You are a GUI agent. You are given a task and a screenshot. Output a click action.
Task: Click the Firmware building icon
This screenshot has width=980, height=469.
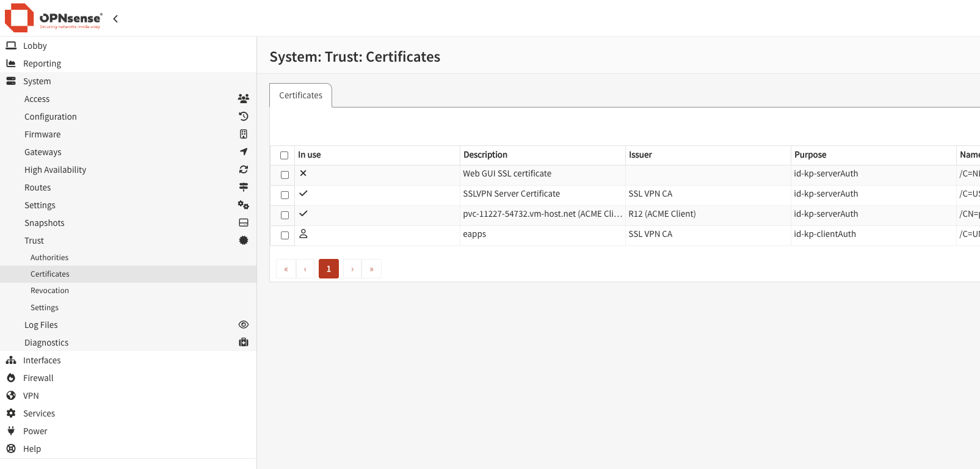[x=243, y=134]
